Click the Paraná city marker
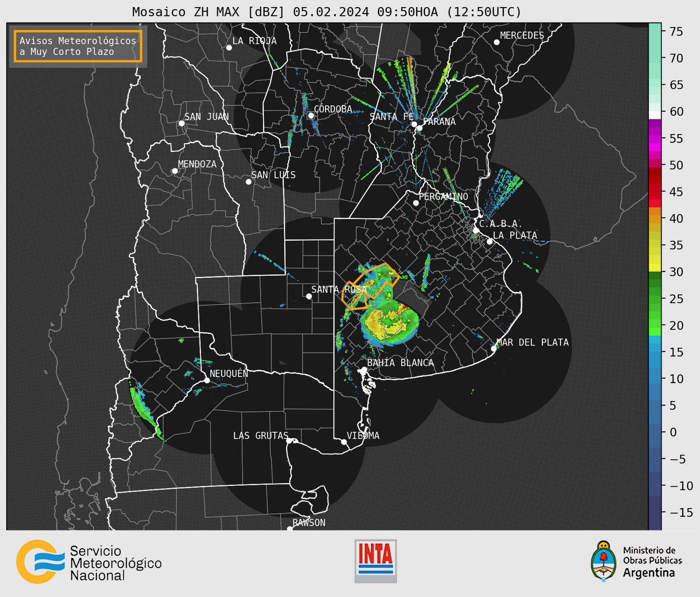This screenshot has width=700, height=597. coord(420,128)
